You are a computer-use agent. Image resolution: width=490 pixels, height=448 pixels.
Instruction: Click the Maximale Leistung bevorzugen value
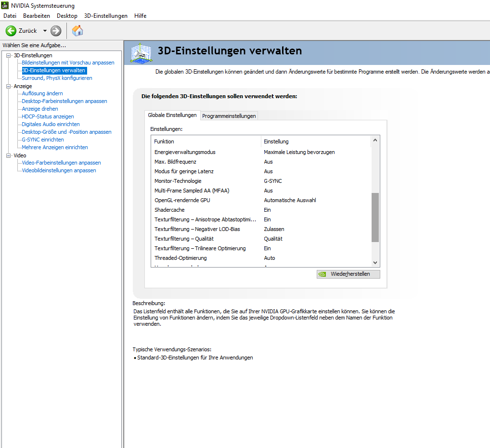click(299, 152)
